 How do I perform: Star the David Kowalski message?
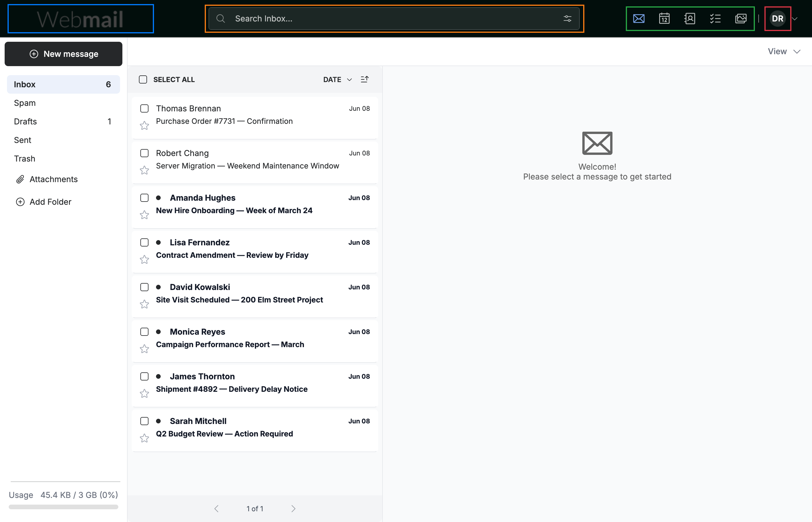point(144,304)
